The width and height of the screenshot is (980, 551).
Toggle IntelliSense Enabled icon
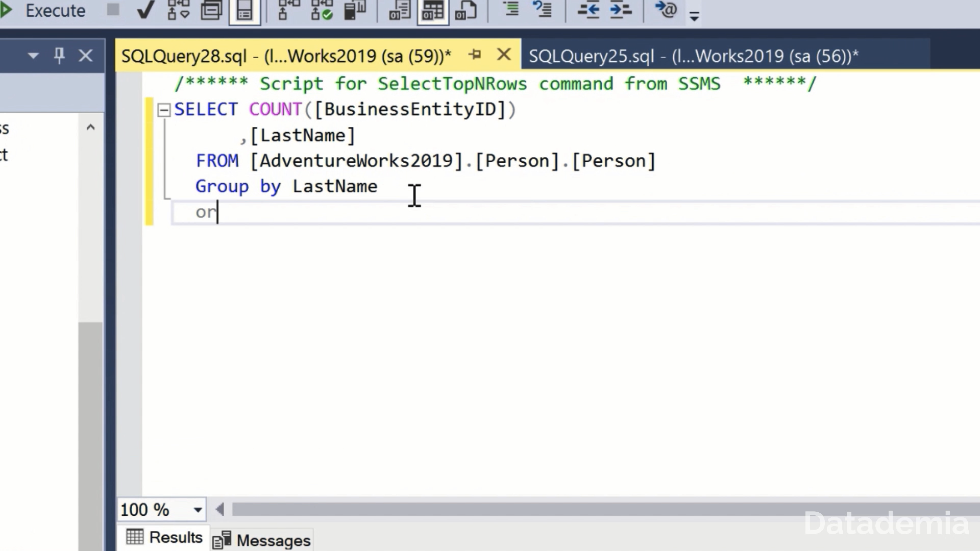coord(244,10)
